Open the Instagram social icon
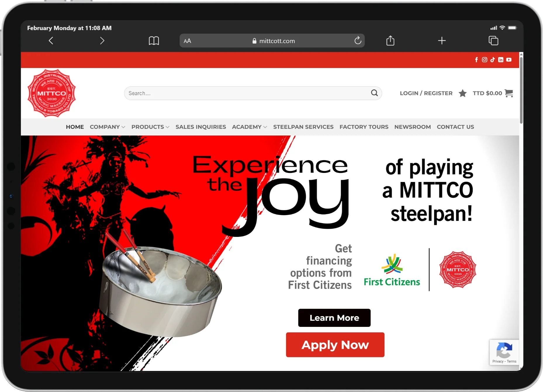The image size is (543, 392). 485,60
